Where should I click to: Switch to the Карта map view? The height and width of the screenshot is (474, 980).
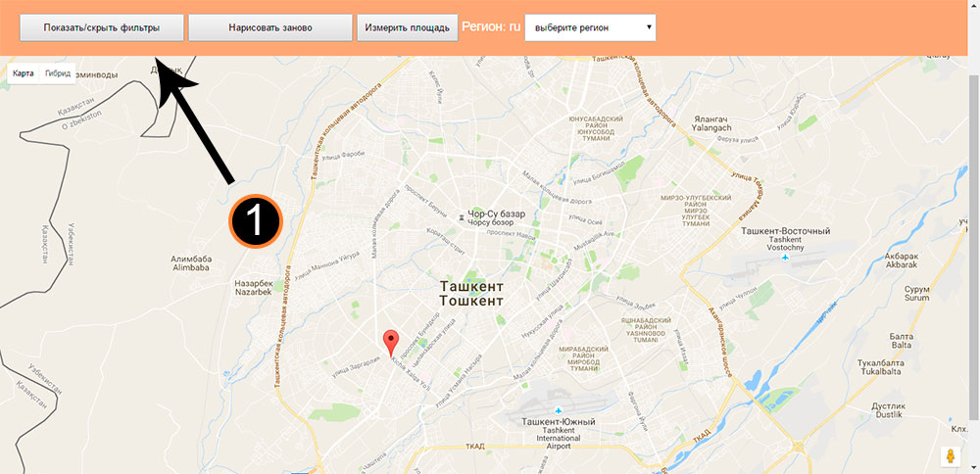pos(24,73)
